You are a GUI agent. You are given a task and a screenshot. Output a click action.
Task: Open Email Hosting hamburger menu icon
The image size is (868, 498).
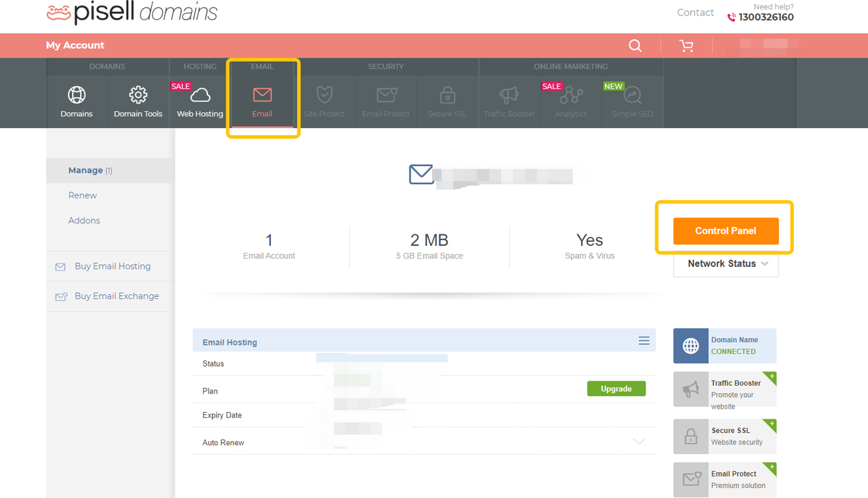(x=644, y=341)
